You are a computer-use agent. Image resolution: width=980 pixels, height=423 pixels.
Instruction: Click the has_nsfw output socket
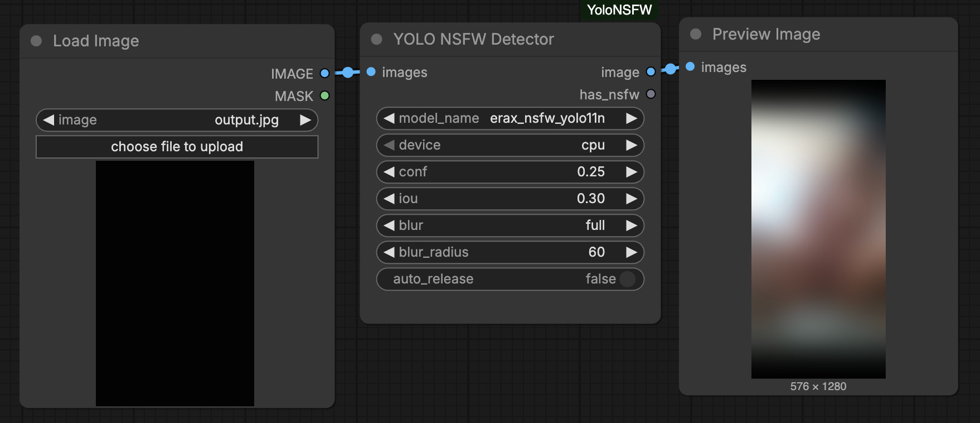651,94
